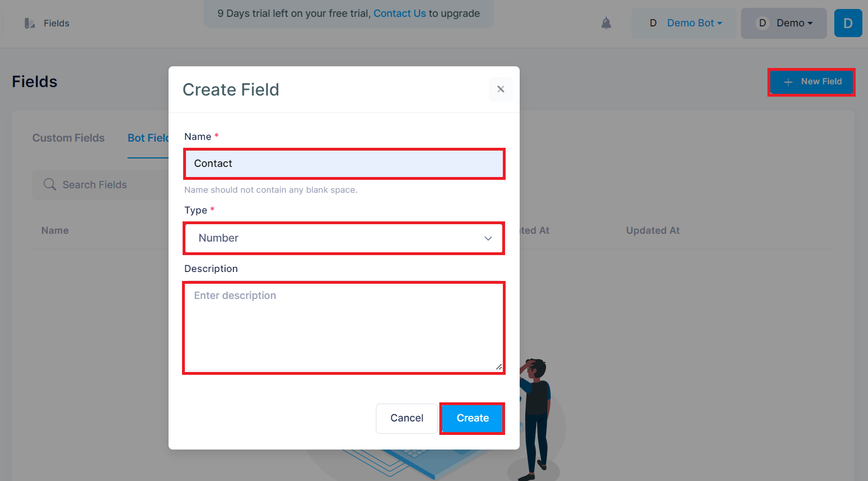Click the Name column header
Viewport: 868px width, 481px height.
pyautogui.click(x=55, y=230)
